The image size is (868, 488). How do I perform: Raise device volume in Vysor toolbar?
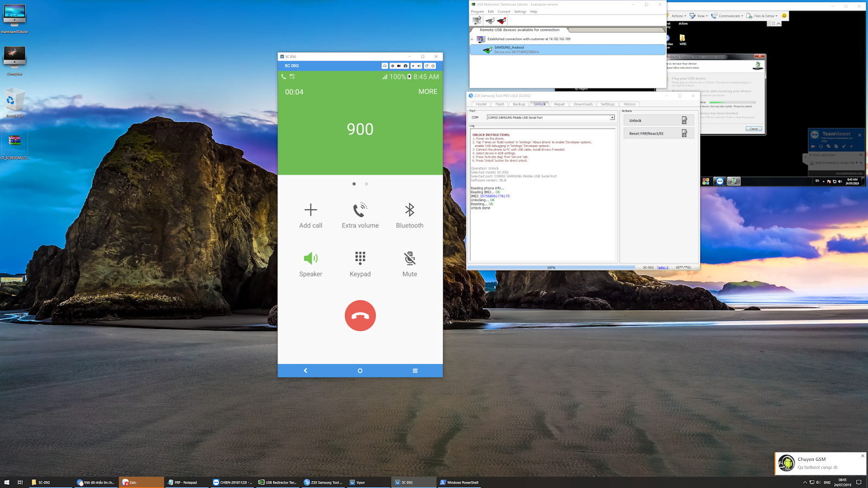pyautogui.click(x=419, y=66)
